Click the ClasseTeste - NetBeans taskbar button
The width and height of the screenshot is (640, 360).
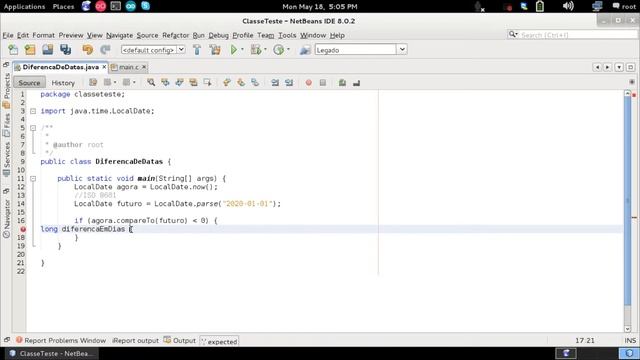[51, 353]
